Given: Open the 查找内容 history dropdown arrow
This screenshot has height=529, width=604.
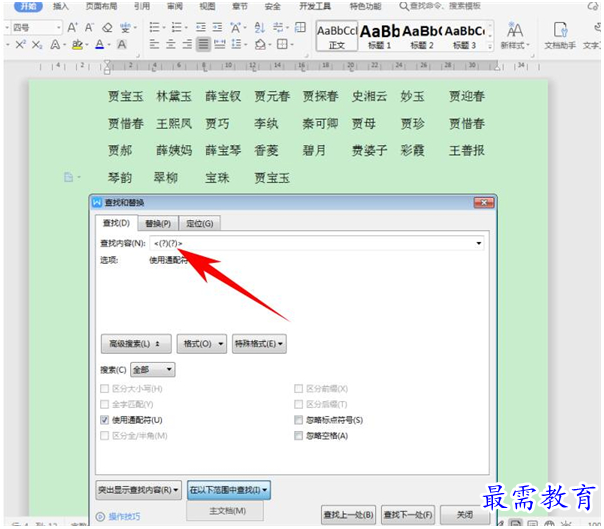Looking at the screenshot, I should point(478,243).
